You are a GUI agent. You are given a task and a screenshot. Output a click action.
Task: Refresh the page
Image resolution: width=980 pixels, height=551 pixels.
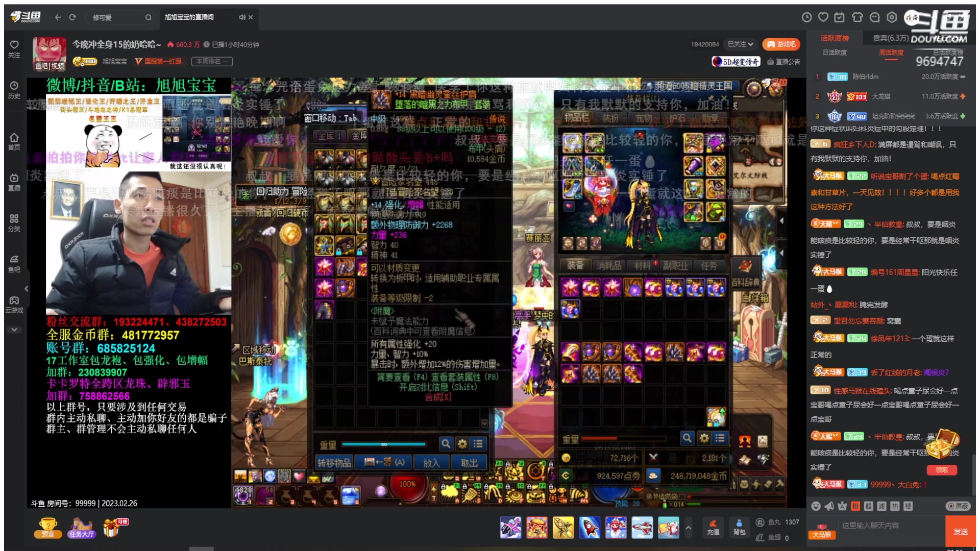pos(72,17)
